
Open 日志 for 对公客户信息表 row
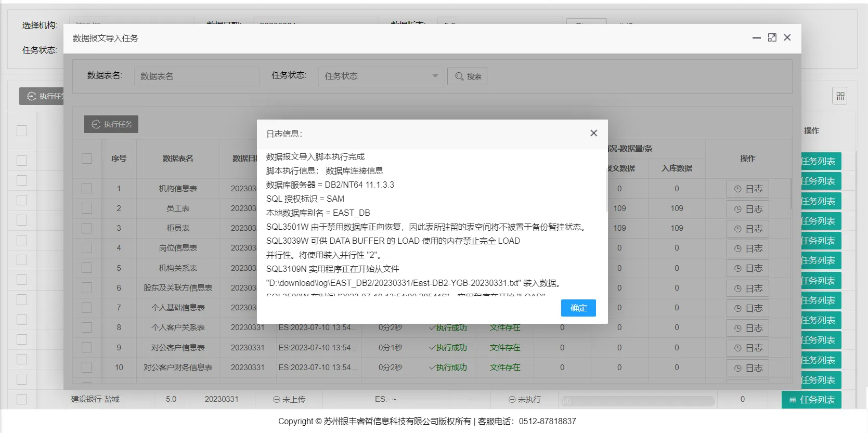coord(747,348)
